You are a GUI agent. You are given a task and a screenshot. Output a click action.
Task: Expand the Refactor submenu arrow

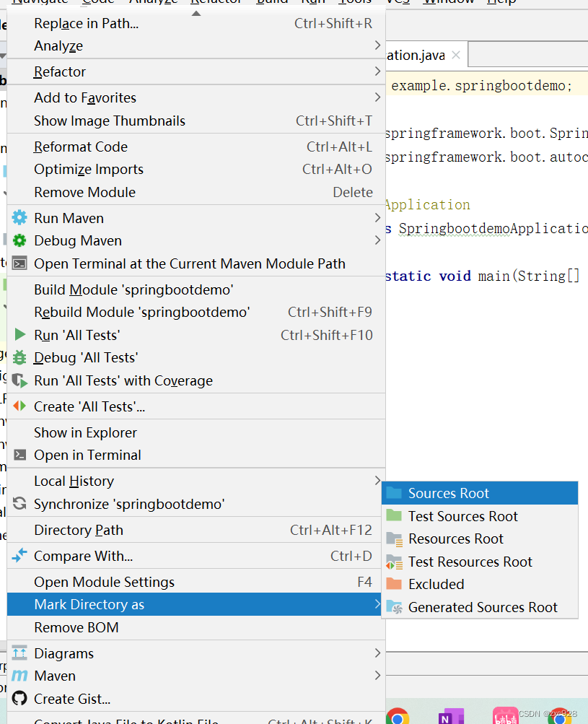377,71
